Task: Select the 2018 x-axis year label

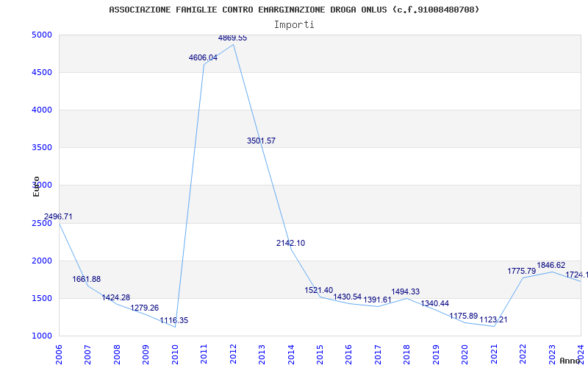Action: coord(406,355)
